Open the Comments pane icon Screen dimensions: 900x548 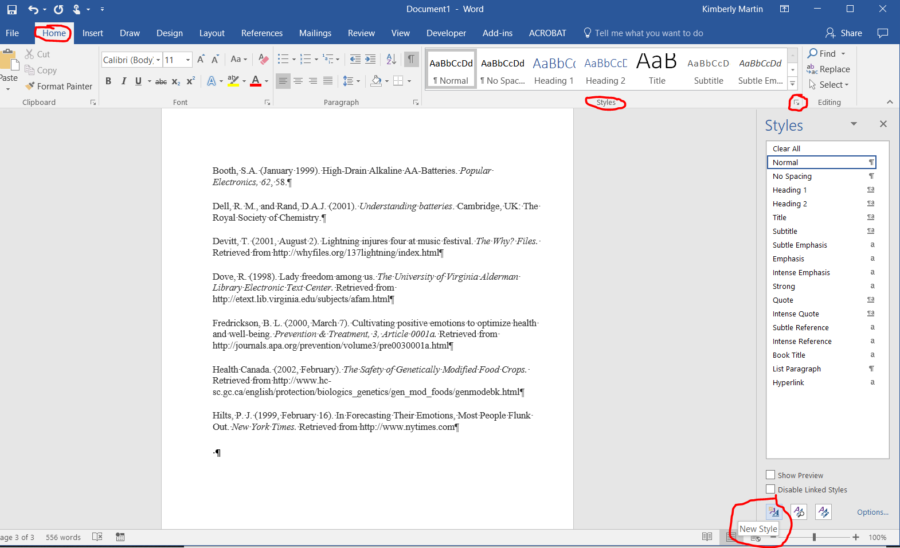[x=883, y=33]
